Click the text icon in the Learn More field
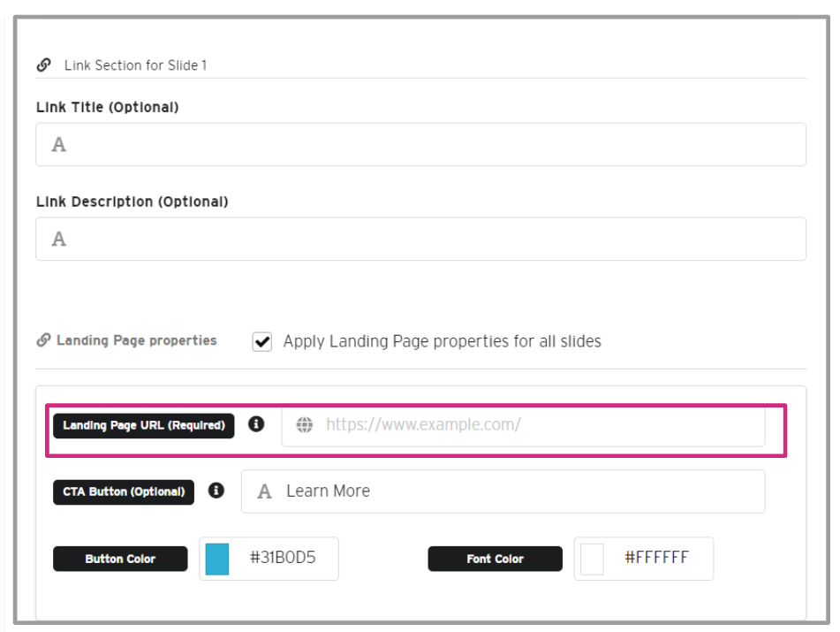840x632 pixels. coord(264,492)
